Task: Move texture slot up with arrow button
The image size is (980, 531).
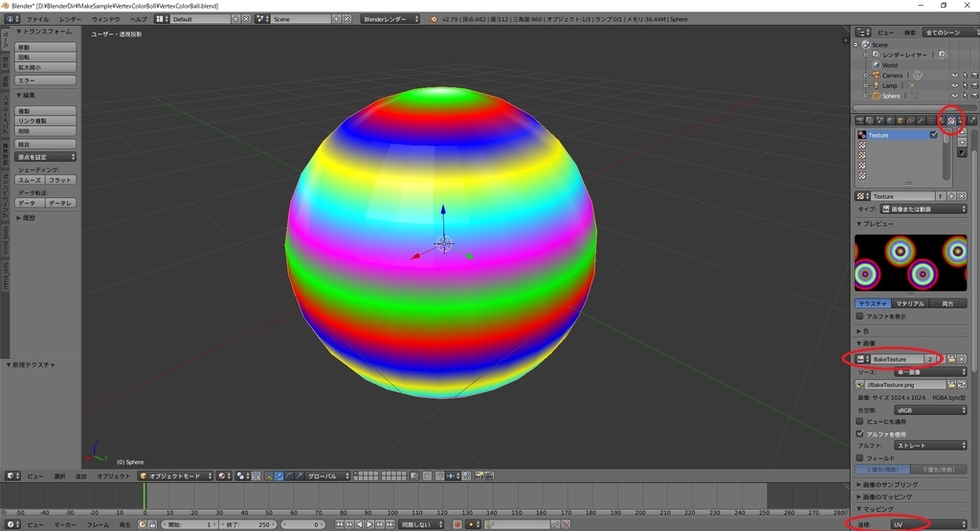Action: [962, 132]
